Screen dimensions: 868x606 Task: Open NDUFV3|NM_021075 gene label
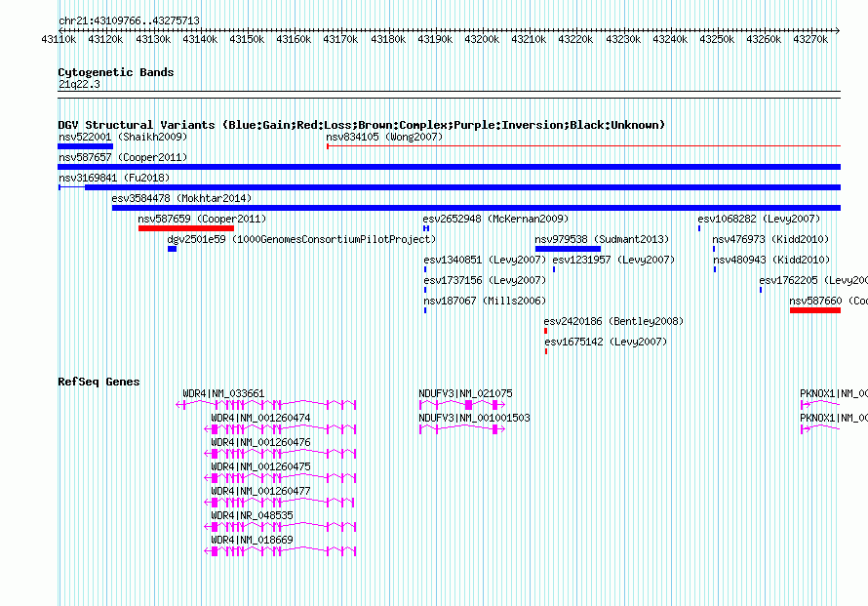[465, 393]
